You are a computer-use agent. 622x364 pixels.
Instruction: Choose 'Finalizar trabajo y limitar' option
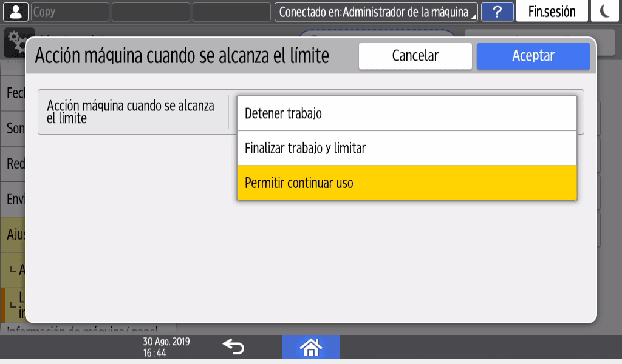coord(406,148)
